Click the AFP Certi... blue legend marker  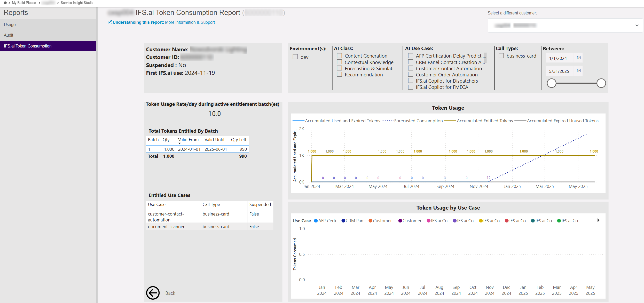316,221
